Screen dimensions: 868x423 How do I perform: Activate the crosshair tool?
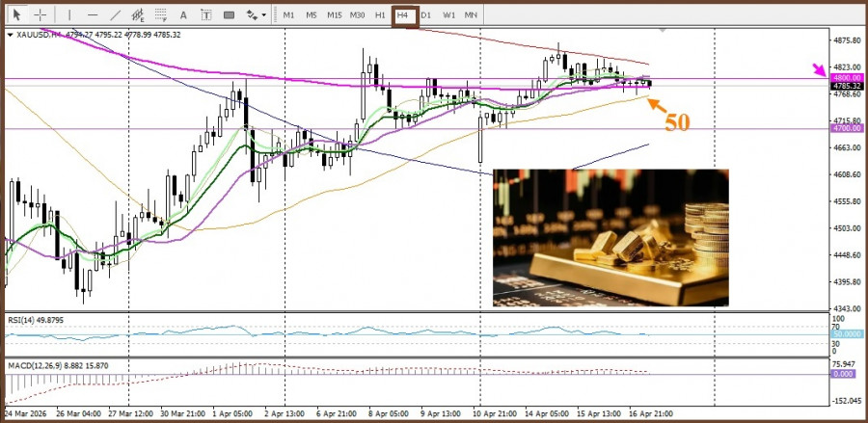coord(41,14)
